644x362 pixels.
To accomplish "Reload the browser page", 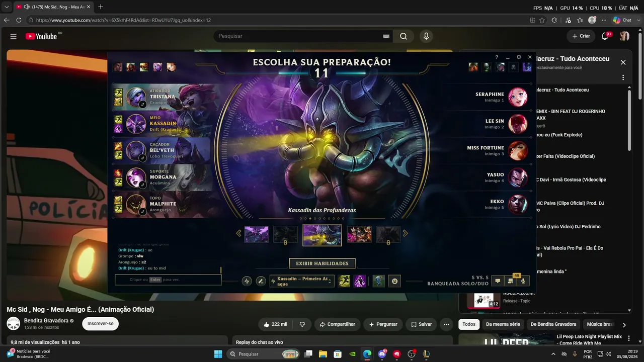I will point(19,20).
